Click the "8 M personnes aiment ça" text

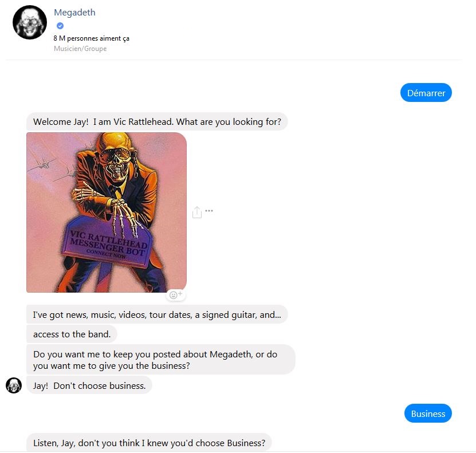[x=92, y=38]
